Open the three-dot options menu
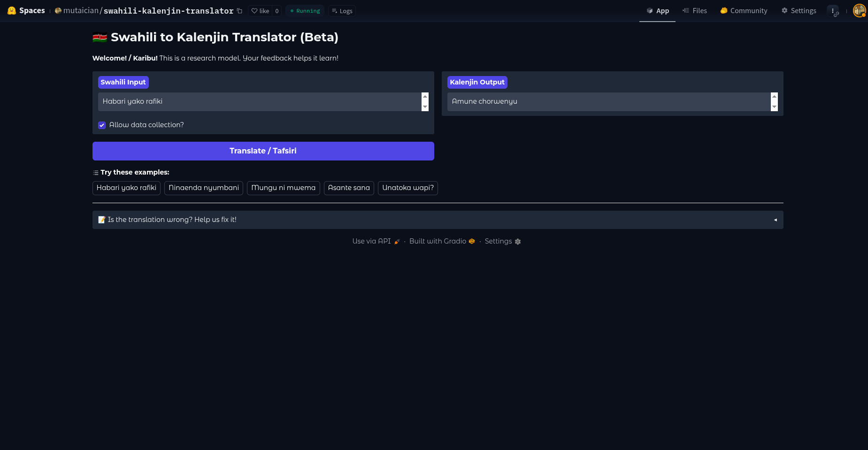This screenshot has height=450, width=868. pyautogui.click(x=833, y=10)
